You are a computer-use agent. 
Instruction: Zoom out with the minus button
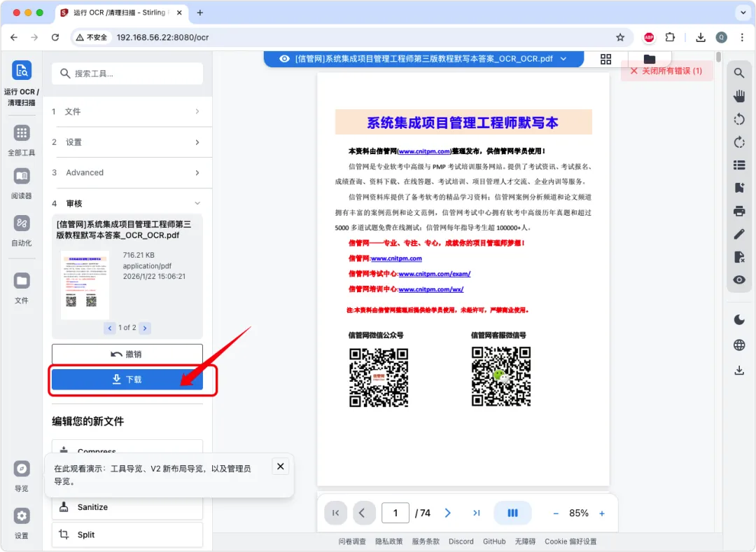[555, 513]
